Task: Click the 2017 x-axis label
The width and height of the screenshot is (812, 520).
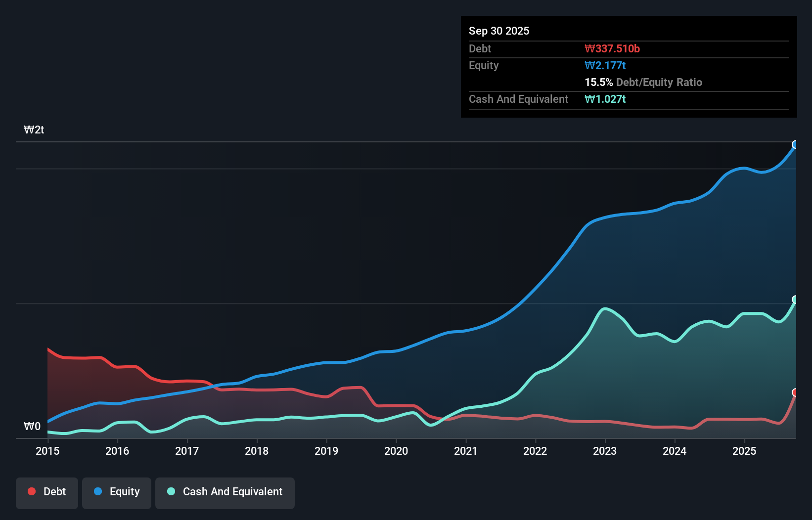Action: point(187,451)
